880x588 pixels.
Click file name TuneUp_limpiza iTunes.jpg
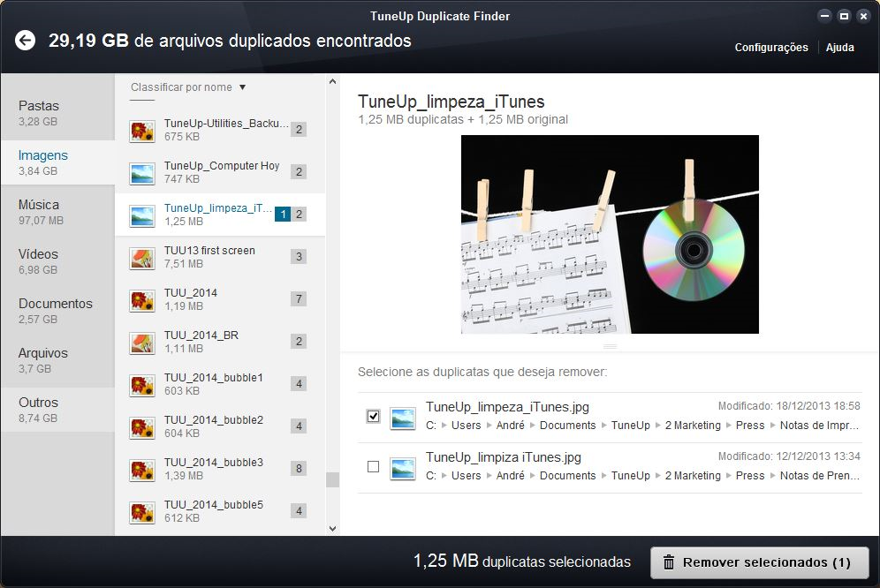click(x=504, y=457)
